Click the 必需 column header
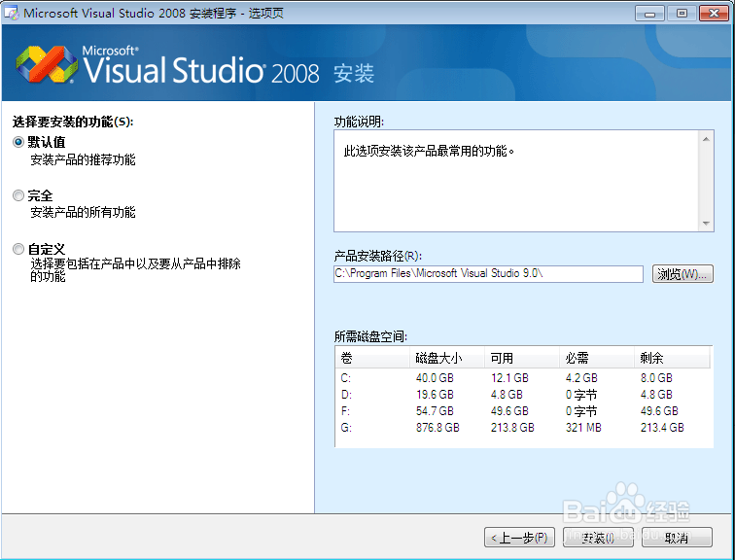The height and width of the screenshot is (560, 735). pyautogui.click(x=597, y=358)
